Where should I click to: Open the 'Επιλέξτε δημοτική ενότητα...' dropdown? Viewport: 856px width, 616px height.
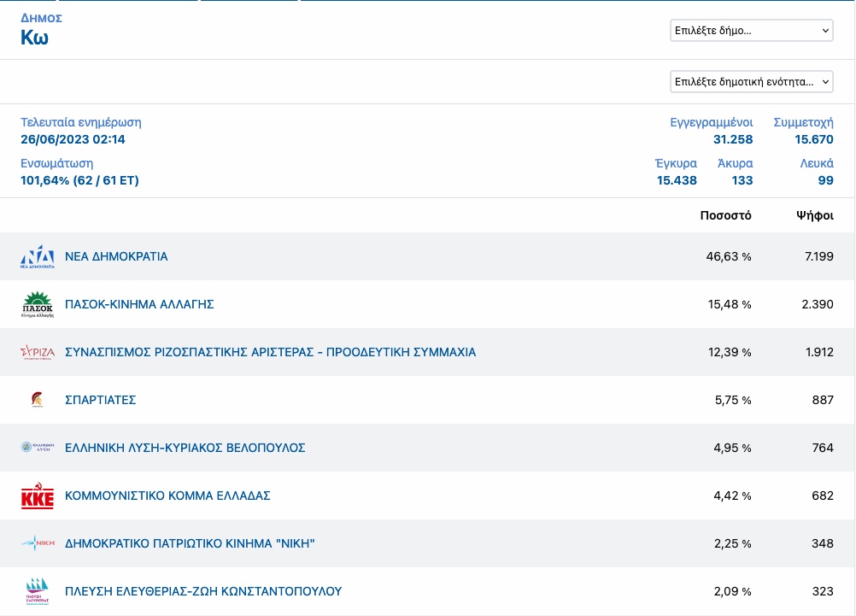pyautogui.click(x=751, y=82)
